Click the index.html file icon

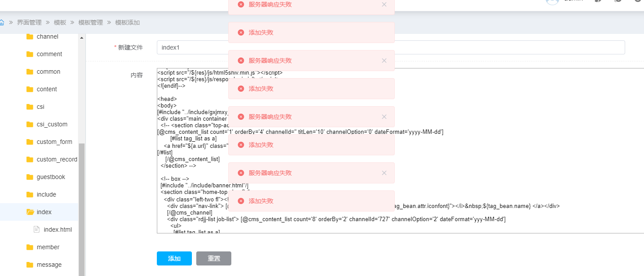37,229
